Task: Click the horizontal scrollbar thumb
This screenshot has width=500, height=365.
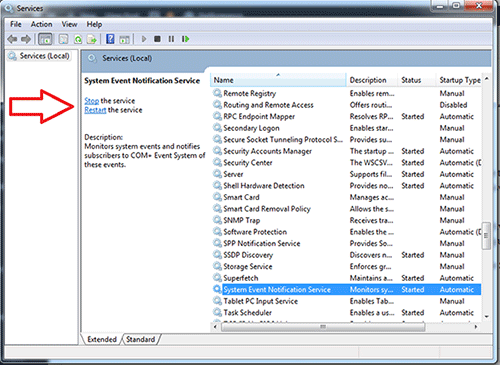Action: click(323, 327)
